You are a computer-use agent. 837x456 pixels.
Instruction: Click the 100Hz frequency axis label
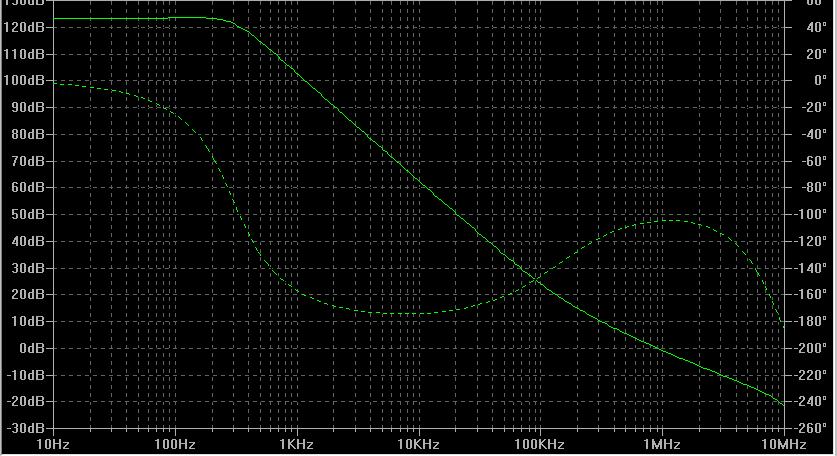[175, 444]
